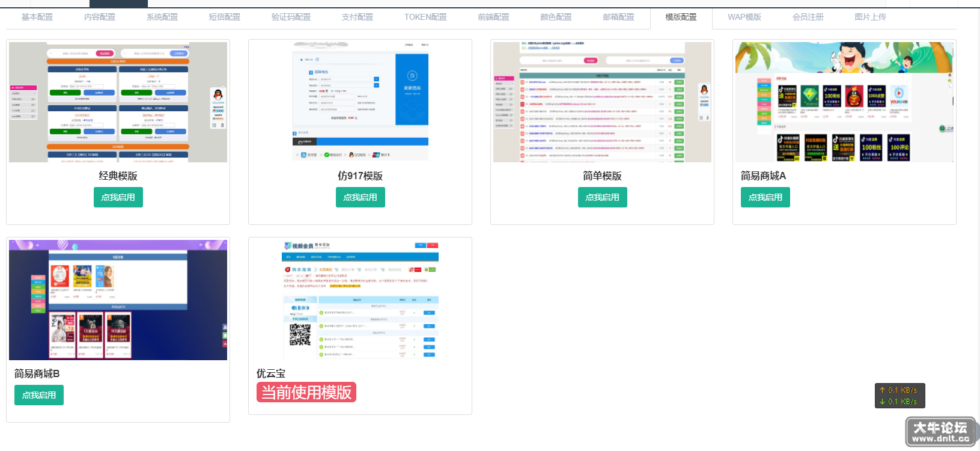
Task: Click the 简易商城B title text
Action: (x=37, y=374)
